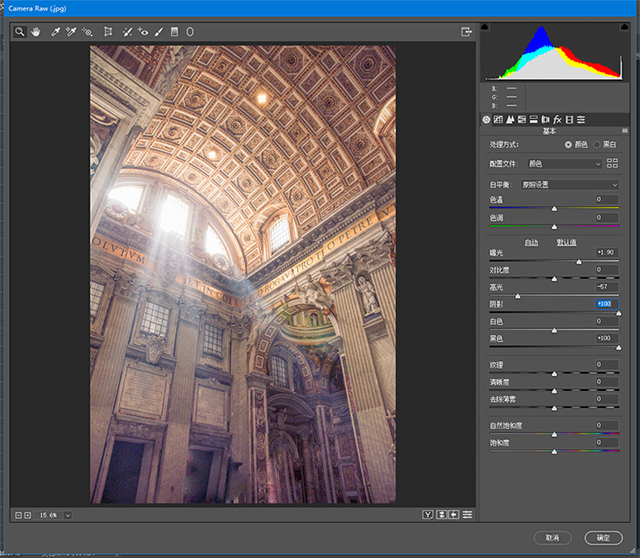Click the 色温 temperature slider handle
This screenshot has height=558, width=640.
coord(554,209)
